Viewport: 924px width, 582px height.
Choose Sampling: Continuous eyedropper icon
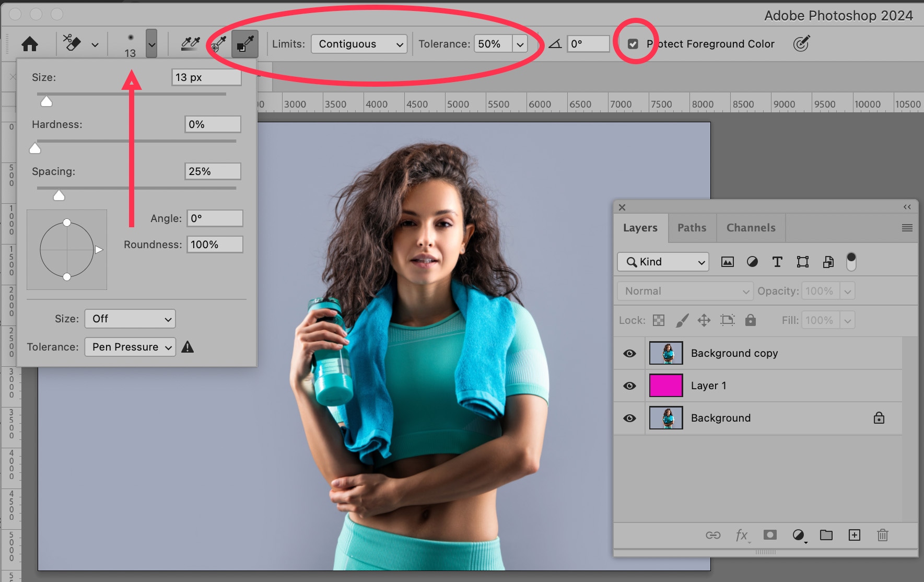pos(190,43)
